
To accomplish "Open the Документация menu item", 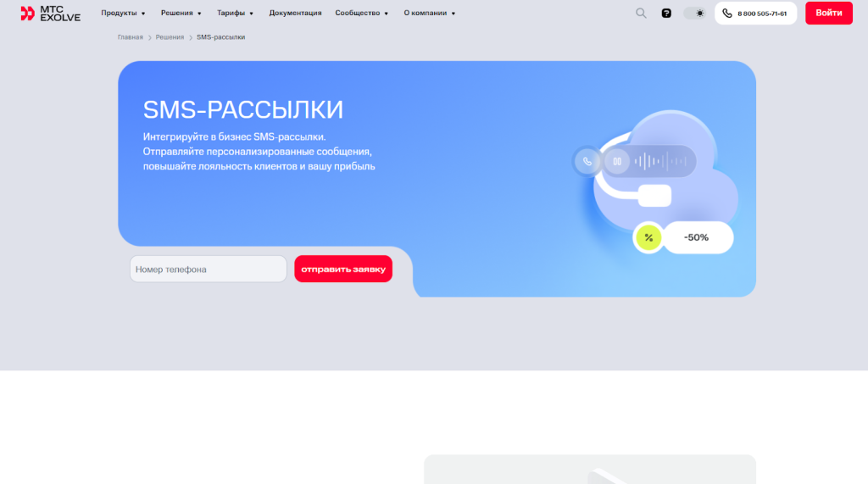I will click(295, 14).
